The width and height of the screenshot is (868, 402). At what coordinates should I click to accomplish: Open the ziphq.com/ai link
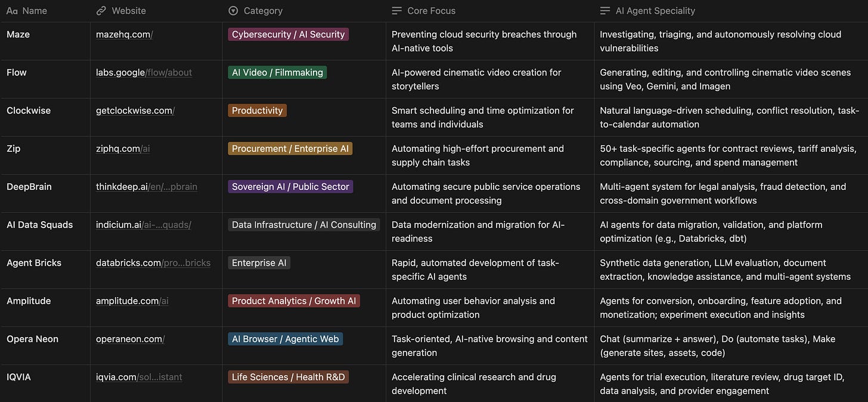click(123, 149)
